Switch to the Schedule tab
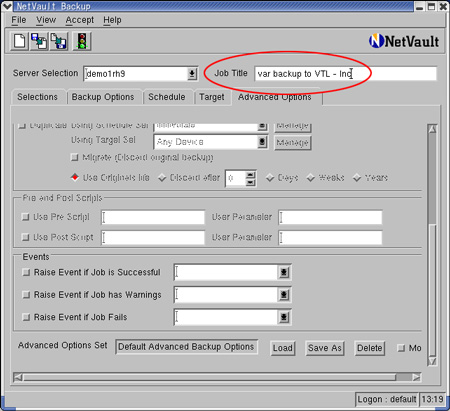Viewport: 450px width, 411px height. 167,97
